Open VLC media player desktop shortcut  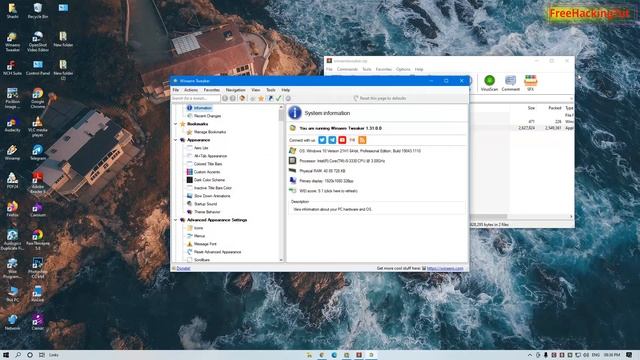[x=38, y=127]
